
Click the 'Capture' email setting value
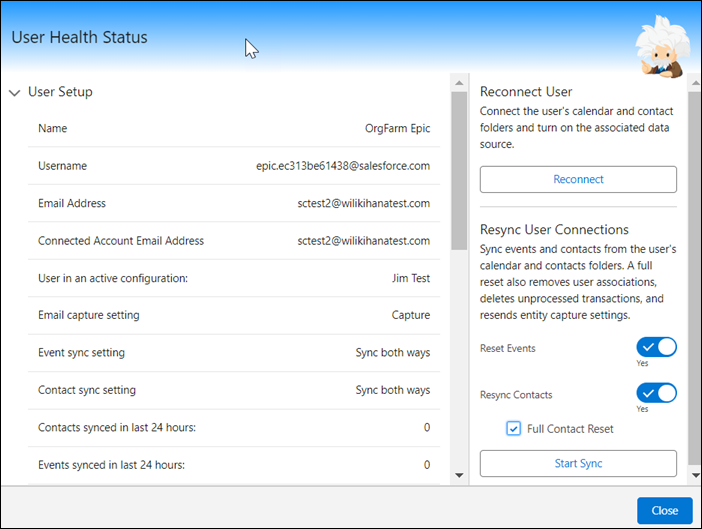point(411,315)
